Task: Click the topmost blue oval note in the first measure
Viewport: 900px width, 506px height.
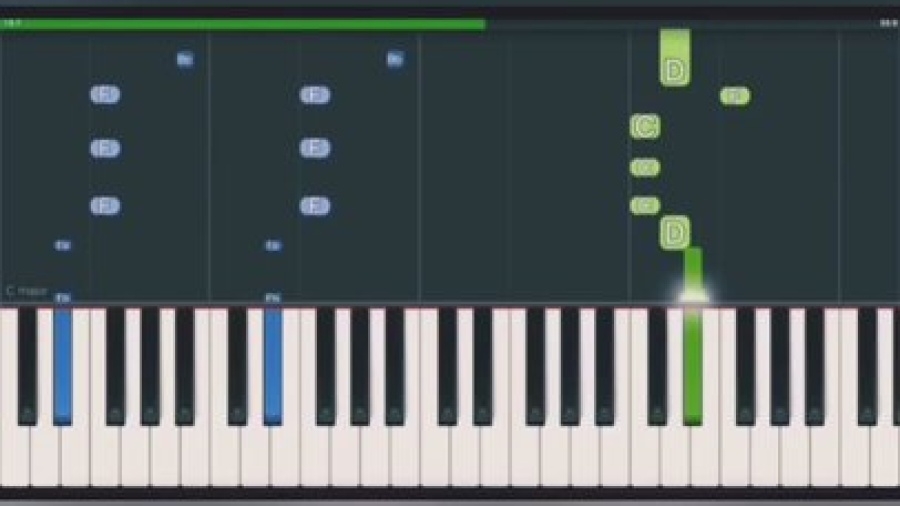Action: (105, 94)
